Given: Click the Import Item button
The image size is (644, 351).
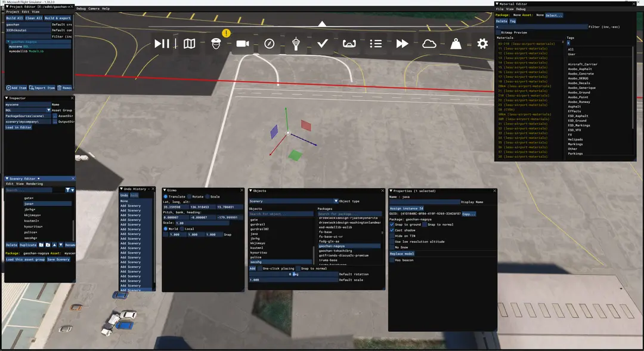Looking at the screenshot, I should tap(42, 88).
